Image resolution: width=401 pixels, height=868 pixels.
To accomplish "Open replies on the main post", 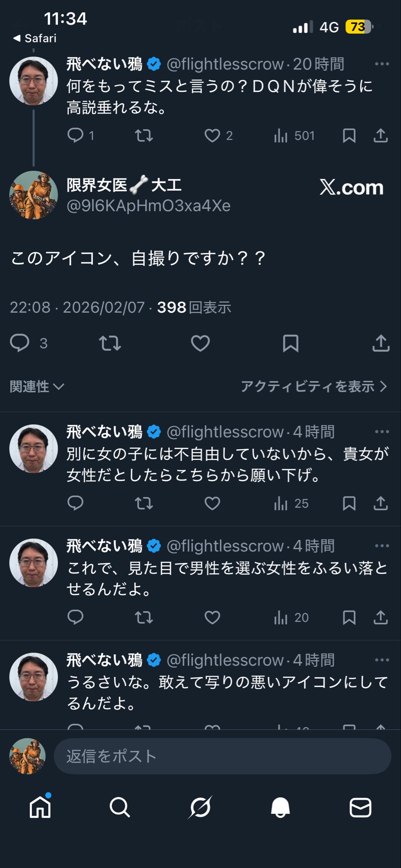I will [20, 343].
